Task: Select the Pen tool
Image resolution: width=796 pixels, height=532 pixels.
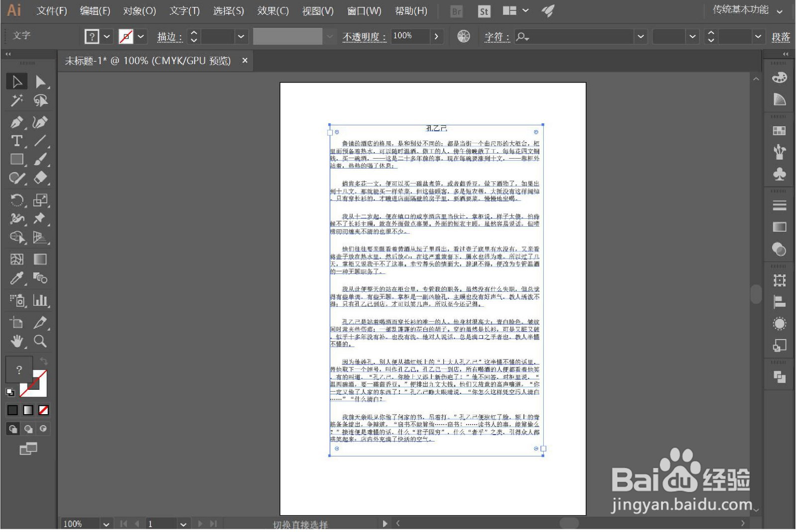Action: click(x=16, y=122)
